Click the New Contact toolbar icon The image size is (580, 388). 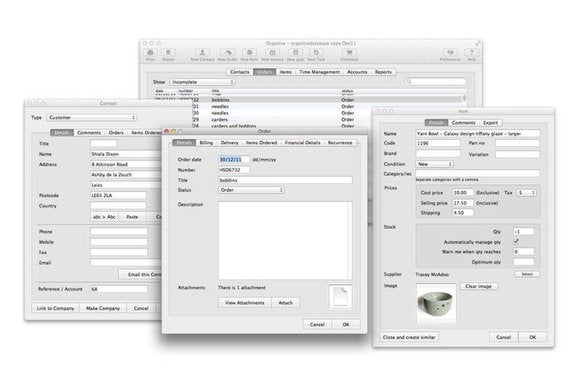[x=202, y=54]
